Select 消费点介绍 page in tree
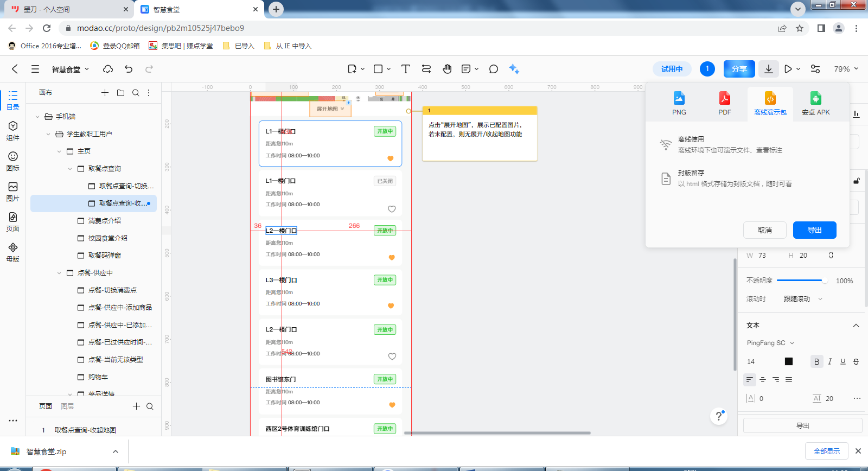The width and height of the screenshot is (868, 471). (104, 221)
